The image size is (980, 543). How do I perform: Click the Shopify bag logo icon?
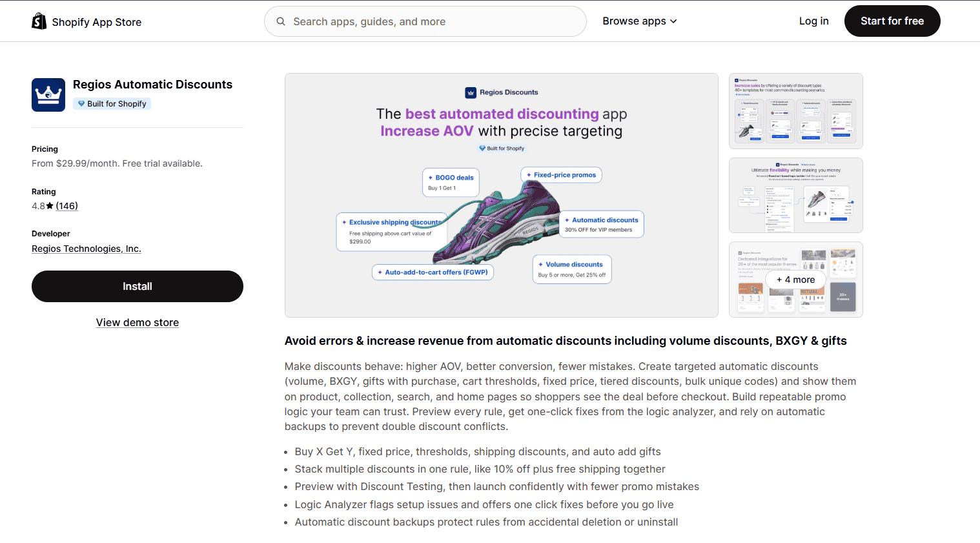[39, 21]
